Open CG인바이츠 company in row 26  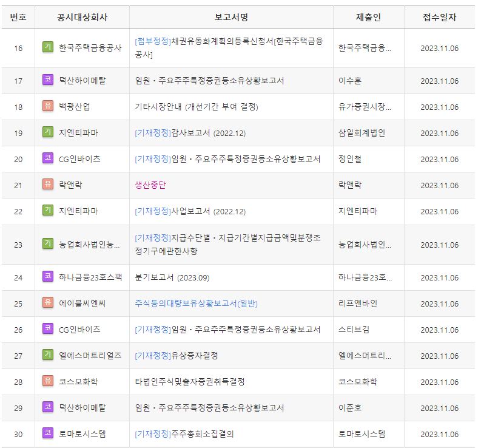point(79,330)
